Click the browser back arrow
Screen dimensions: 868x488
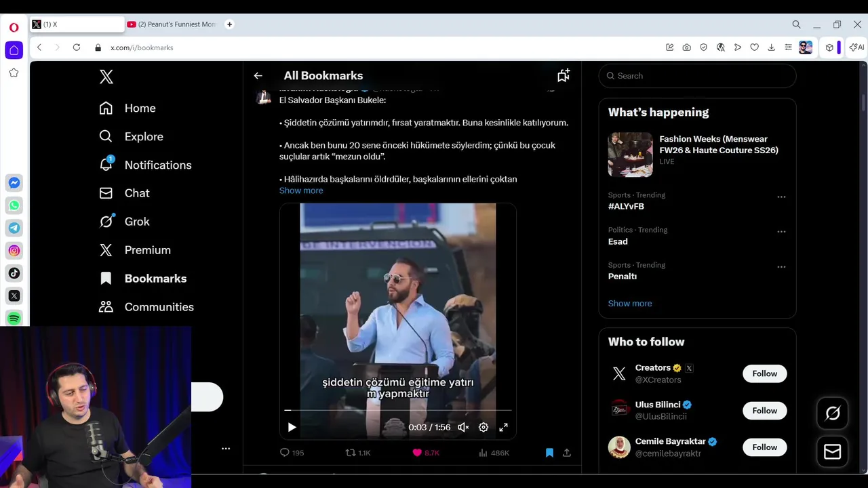39,47
